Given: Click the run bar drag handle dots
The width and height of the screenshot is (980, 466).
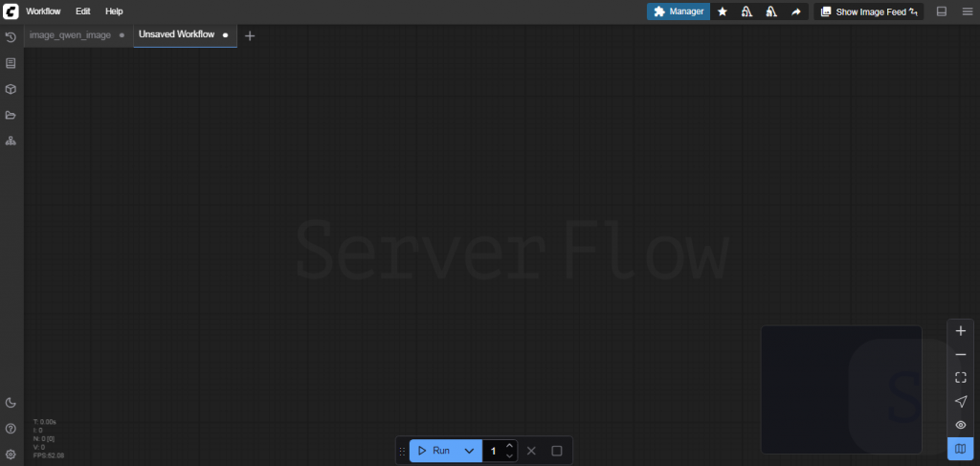Looking at the screenshot, I should tap(403, 451).
